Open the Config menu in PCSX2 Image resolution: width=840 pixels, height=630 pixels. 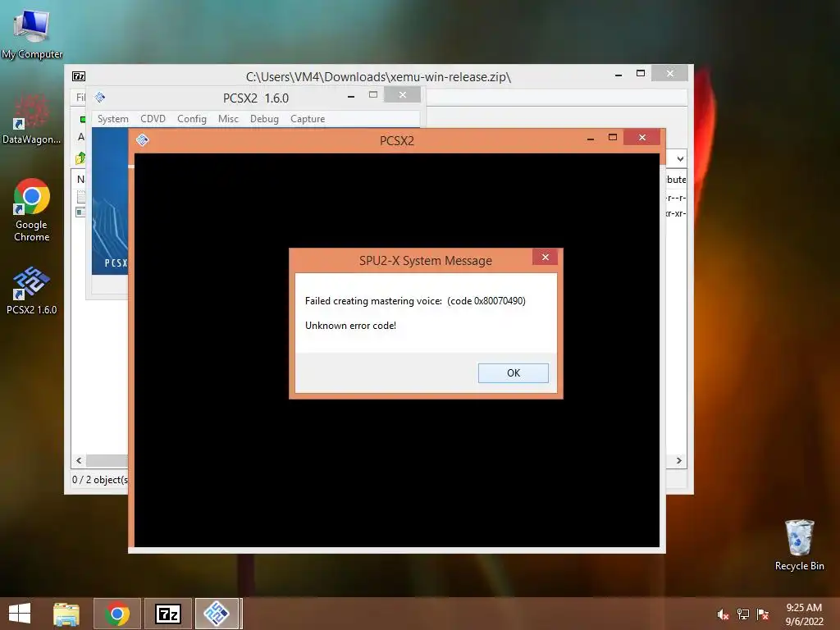click(x=192, y=119)
